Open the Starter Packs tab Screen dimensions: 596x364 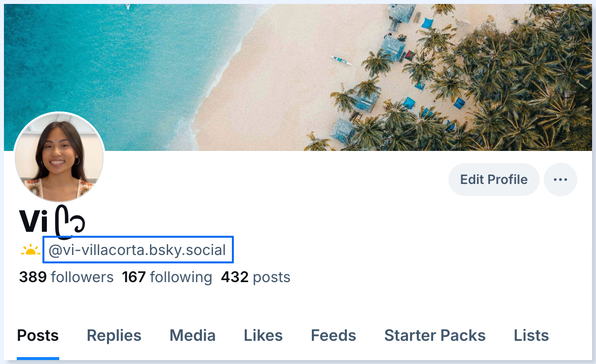435,336
